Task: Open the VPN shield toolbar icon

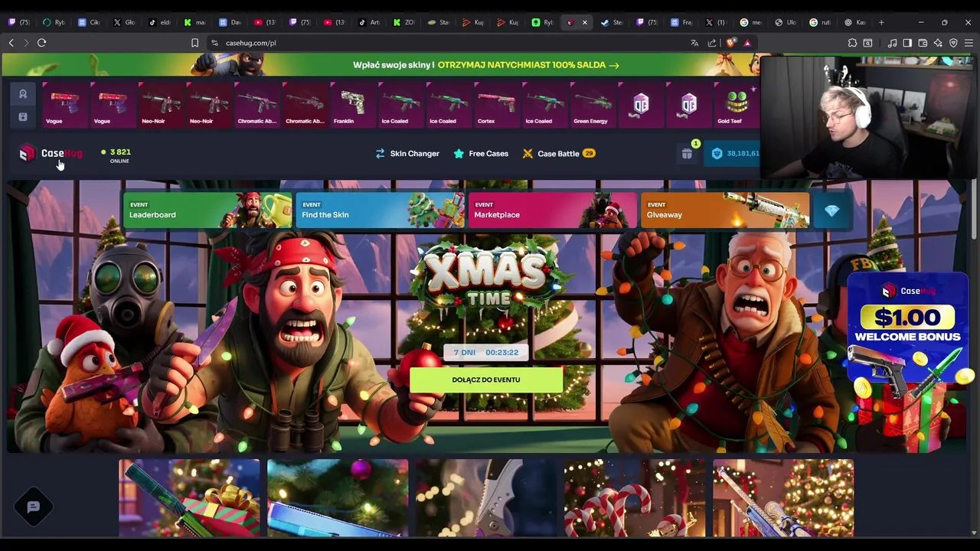Action: [953, 43]
